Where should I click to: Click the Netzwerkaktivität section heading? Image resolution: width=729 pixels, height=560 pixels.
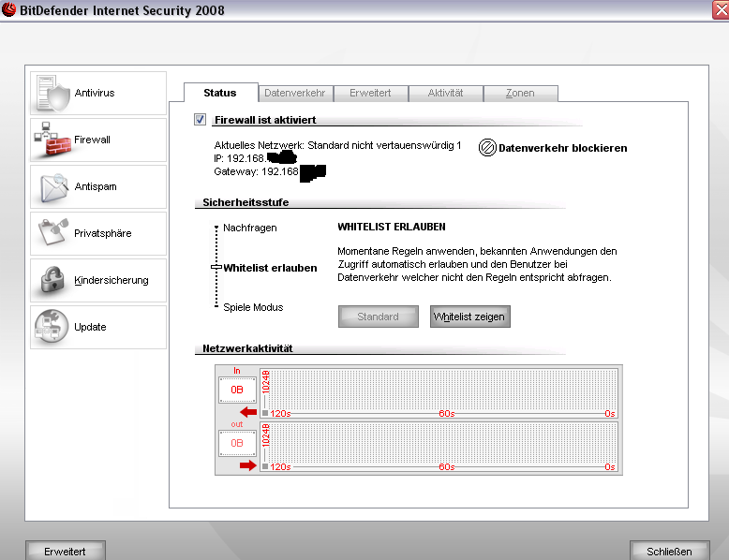click(x=247, y=348)
